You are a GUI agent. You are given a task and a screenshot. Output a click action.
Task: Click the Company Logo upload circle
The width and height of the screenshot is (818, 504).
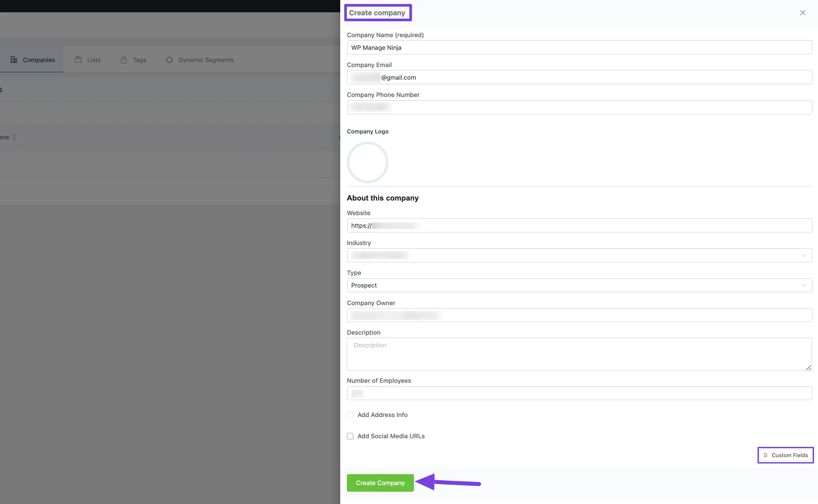(367, 162)
